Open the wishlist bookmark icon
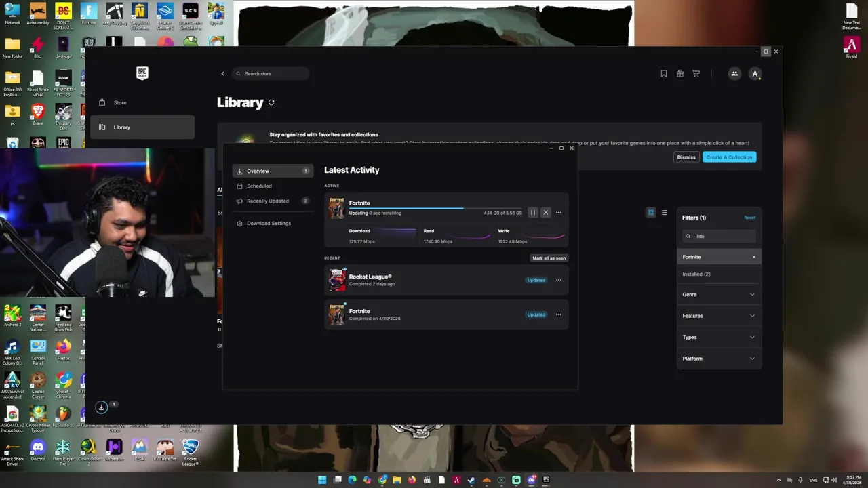 coord(664,74)
